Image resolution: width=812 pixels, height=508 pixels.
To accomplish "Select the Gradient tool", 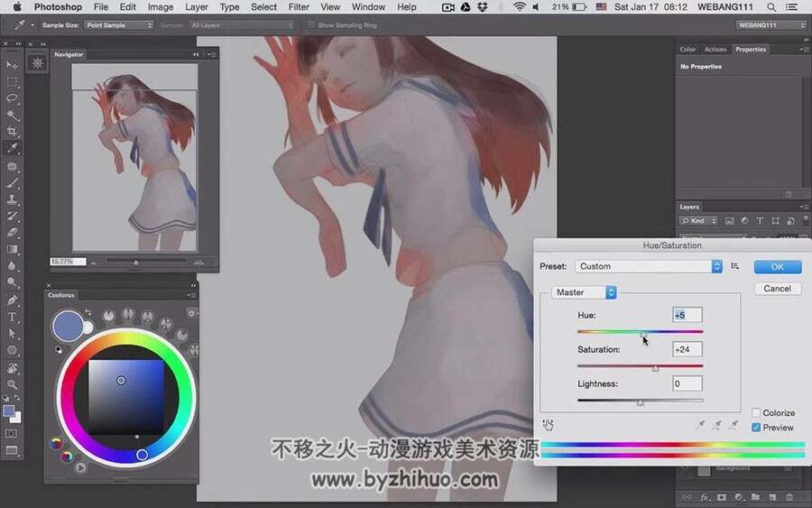I will tap(12, 249).
